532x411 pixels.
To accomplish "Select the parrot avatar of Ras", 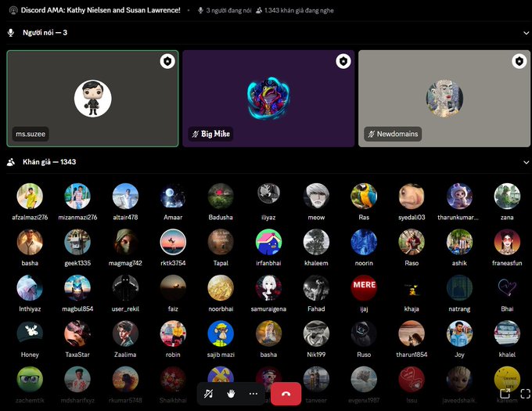I will pos(364,196).
